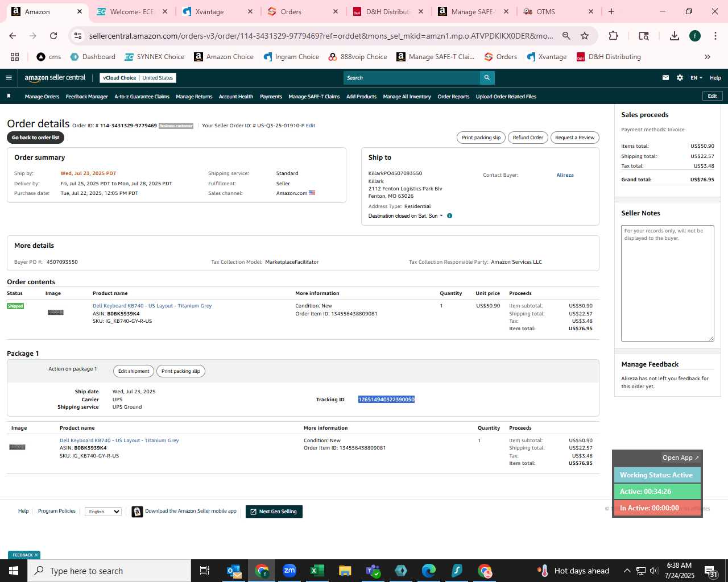Open the browser extensions puzzle icon
The height and width of the screenshot is (582, 728).
(x=613, y=36)
